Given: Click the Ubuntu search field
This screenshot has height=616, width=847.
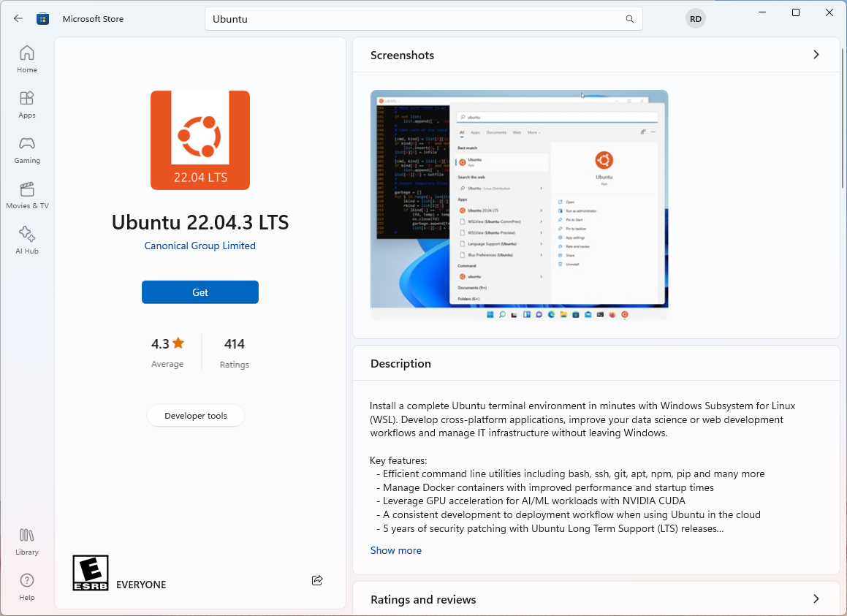Looking at the screenshot, I should pyautogui.click(x=422, y=18).
